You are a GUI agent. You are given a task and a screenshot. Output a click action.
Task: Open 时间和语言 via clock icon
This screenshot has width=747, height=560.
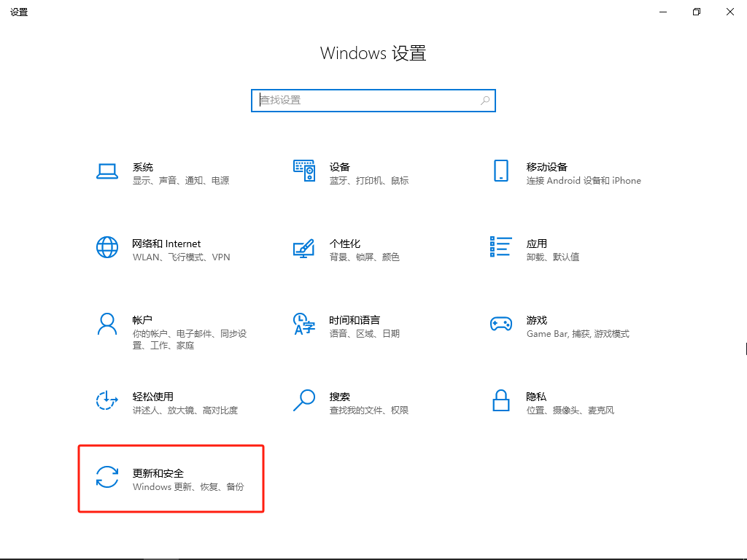tap(304, 324)
